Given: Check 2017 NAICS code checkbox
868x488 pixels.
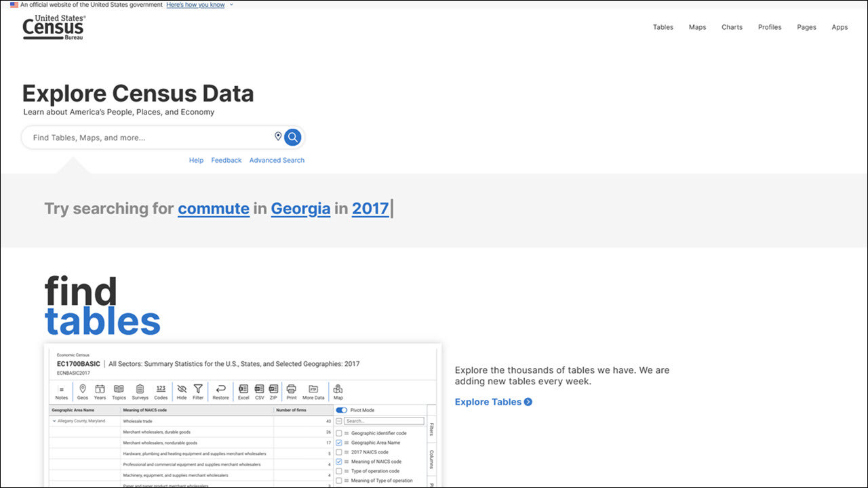Looking at the screenshot, I should pos(339,452).
